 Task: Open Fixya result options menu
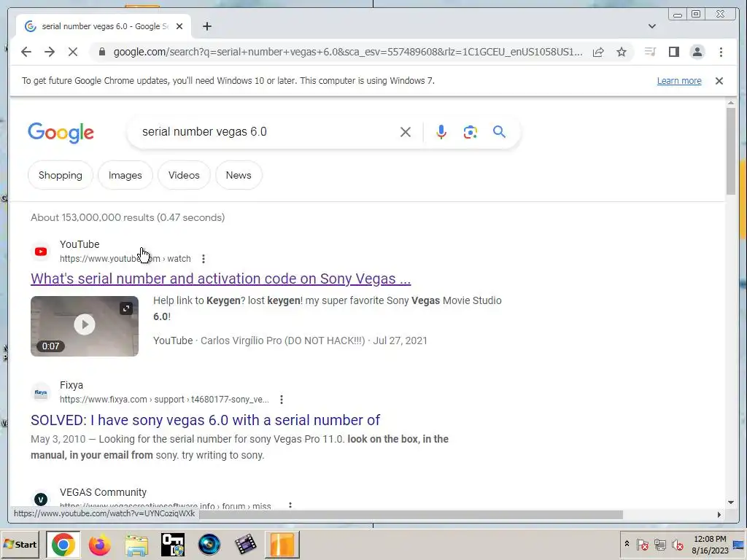point(282,400)
